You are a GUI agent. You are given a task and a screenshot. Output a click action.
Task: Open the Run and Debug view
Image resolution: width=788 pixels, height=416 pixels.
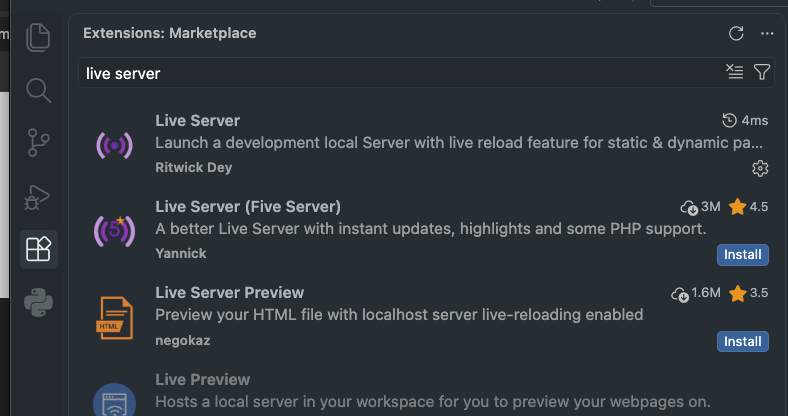[38, 197]
